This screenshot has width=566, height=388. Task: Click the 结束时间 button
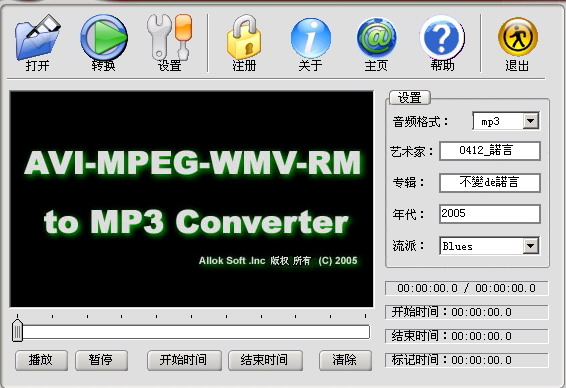[x=265, y=360]
